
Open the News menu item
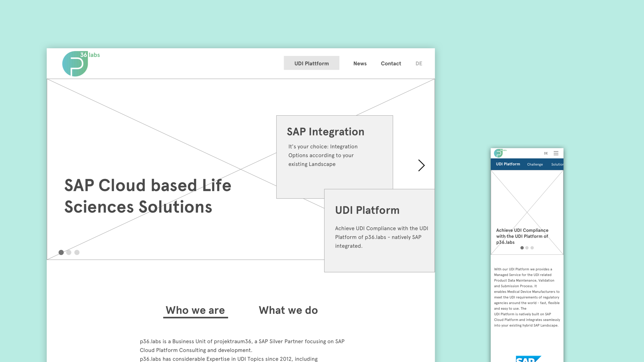360,63
